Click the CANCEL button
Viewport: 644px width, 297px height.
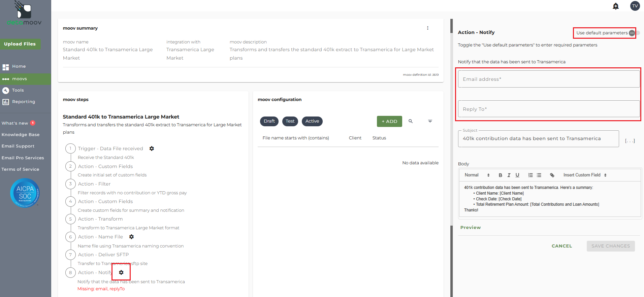coord(562,246)
